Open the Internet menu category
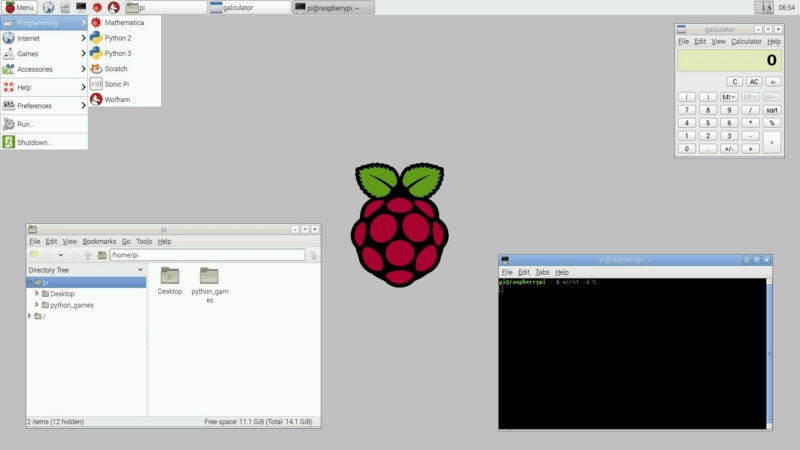Screen dimensions: 800x450 click(44, 38)
